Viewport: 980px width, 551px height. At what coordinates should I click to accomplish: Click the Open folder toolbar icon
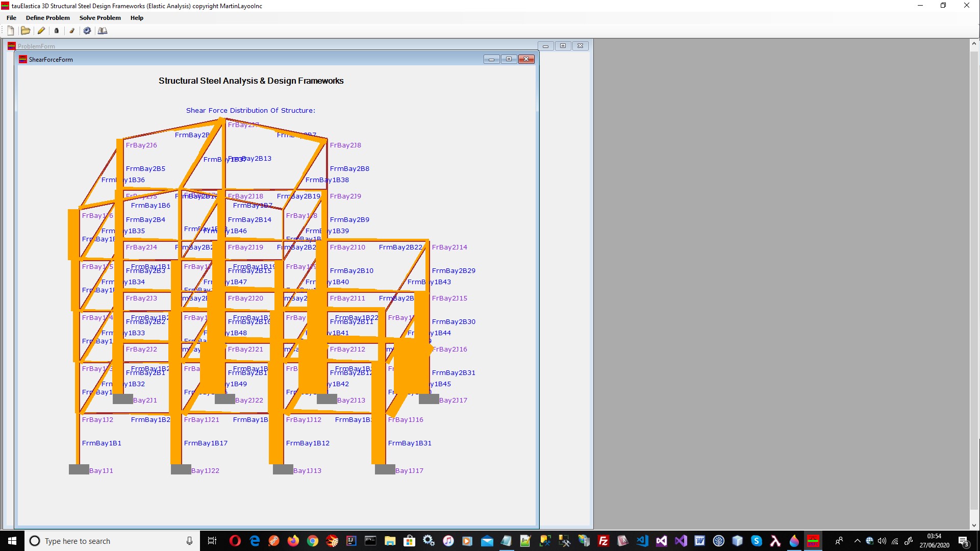(x=25, y=31)
